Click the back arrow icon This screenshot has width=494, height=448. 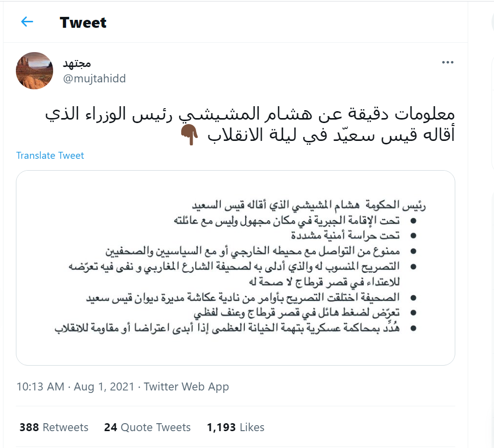27,22
